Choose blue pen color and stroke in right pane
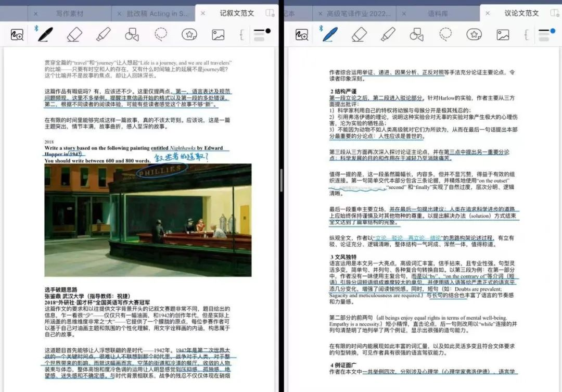The height and width of the screenshot is (392, 562). click(546, 34)
